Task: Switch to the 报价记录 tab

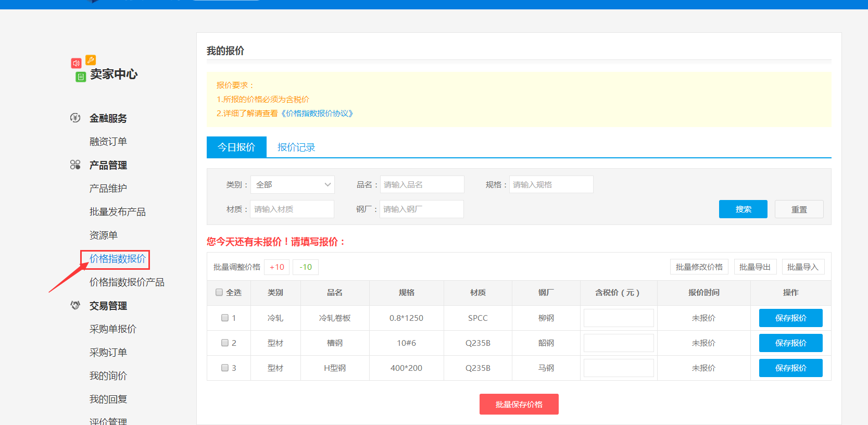Action: pos(296,147)
